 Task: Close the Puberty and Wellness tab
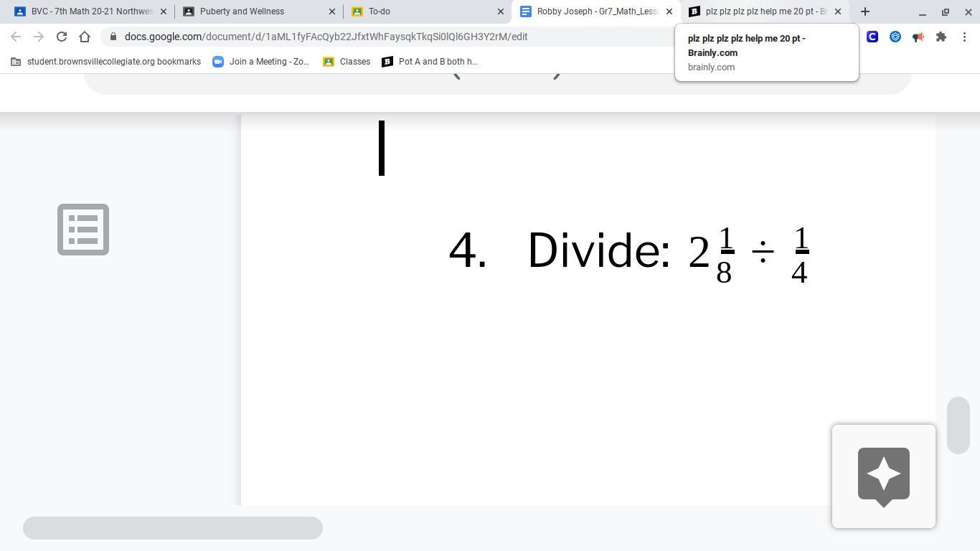332,11
